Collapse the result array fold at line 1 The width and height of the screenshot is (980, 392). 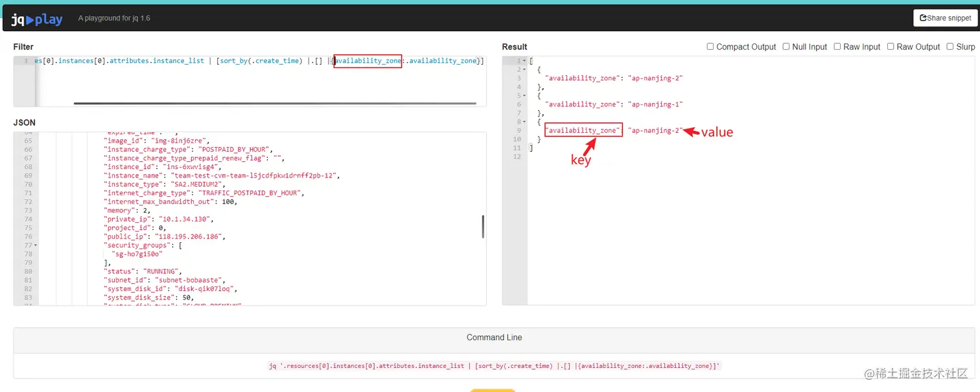click(x=524, y=61)
